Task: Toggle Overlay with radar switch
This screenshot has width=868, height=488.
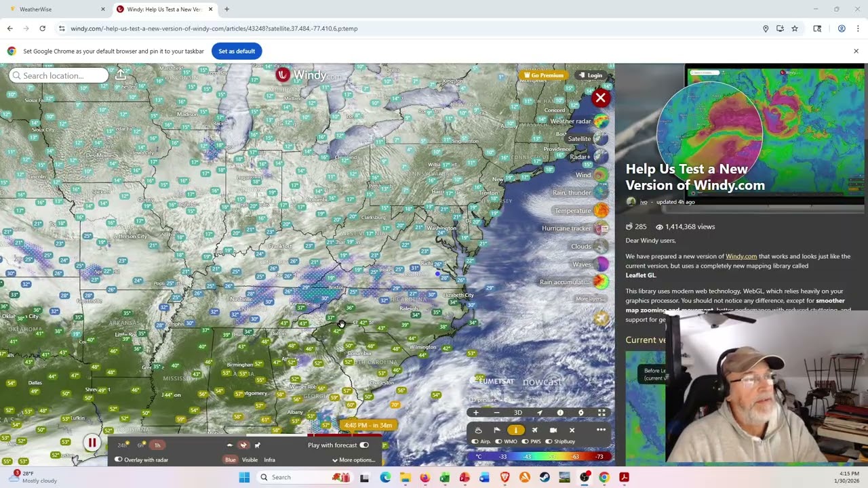Action: tap(119, 460)
